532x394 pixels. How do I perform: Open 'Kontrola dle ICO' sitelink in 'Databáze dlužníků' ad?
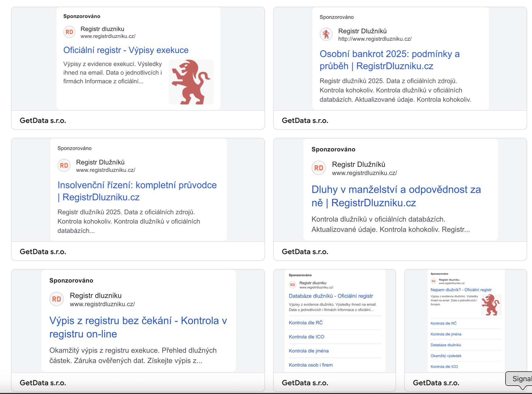[x=306, y=337]
